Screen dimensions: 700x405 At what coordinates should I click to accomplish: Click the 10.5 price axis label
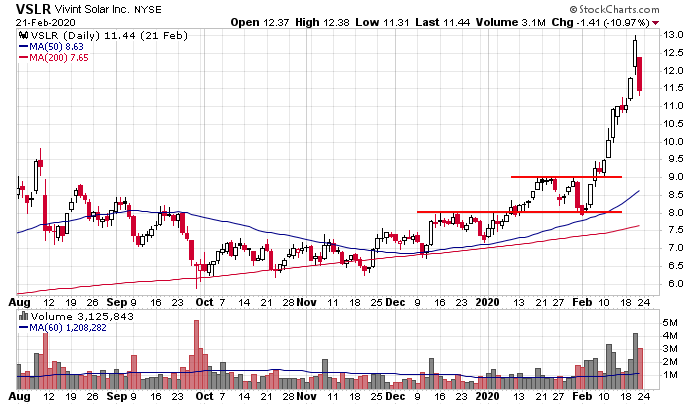click(x=673, y=124)
